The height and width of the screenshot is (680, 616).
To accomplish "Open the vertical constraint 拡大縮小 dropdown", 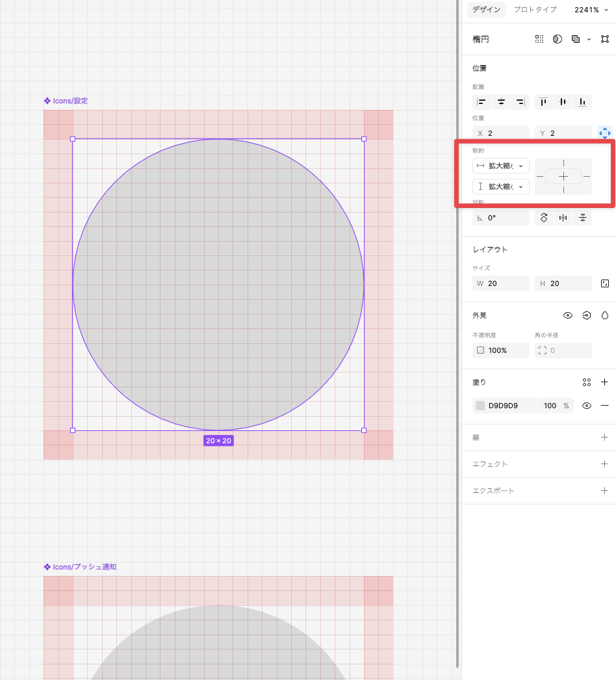I will pos(501,187).
